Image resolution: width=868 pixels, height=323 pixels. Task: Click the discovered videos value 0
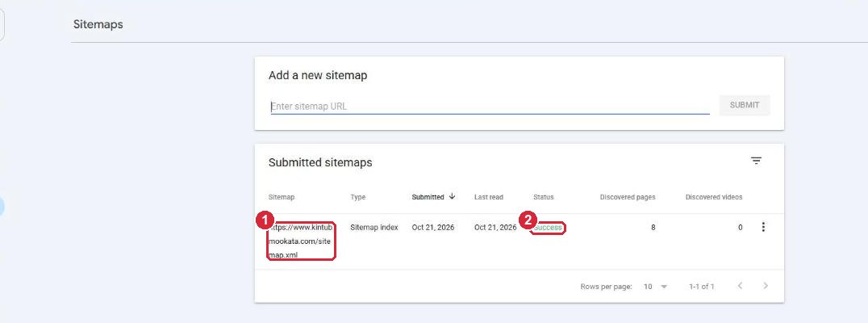coord(740,228)
